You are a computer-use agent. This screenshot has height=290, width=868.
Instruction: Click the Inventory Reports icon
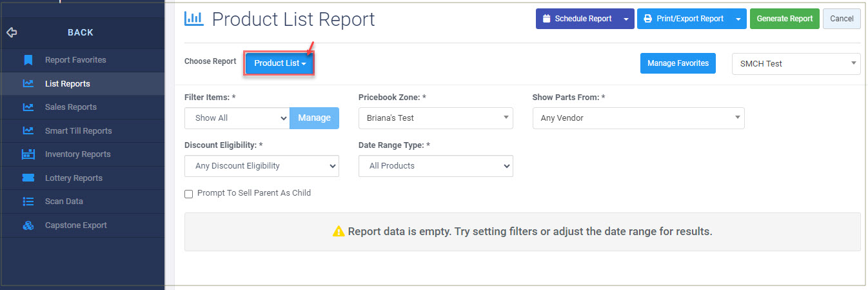pyautogui.click(x=28, y=154)
